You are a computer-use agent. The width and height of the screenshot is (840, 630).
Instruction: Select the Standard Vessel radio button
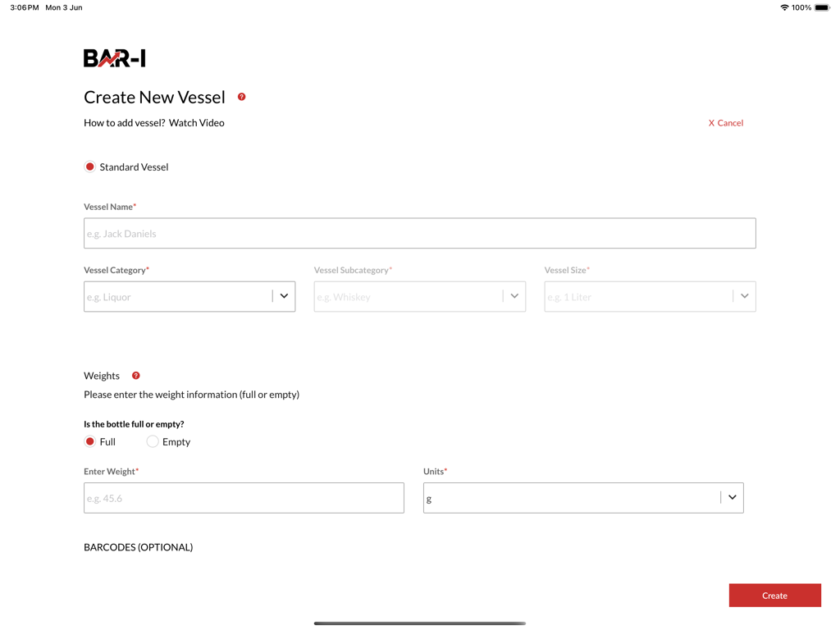pyautogui.click(x=90, y=167)
